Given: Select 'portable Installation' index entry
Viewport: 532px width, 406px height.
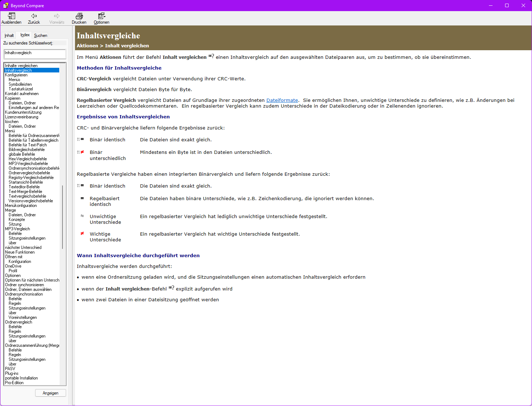Looking at the screenshot, I should (22, 378).
